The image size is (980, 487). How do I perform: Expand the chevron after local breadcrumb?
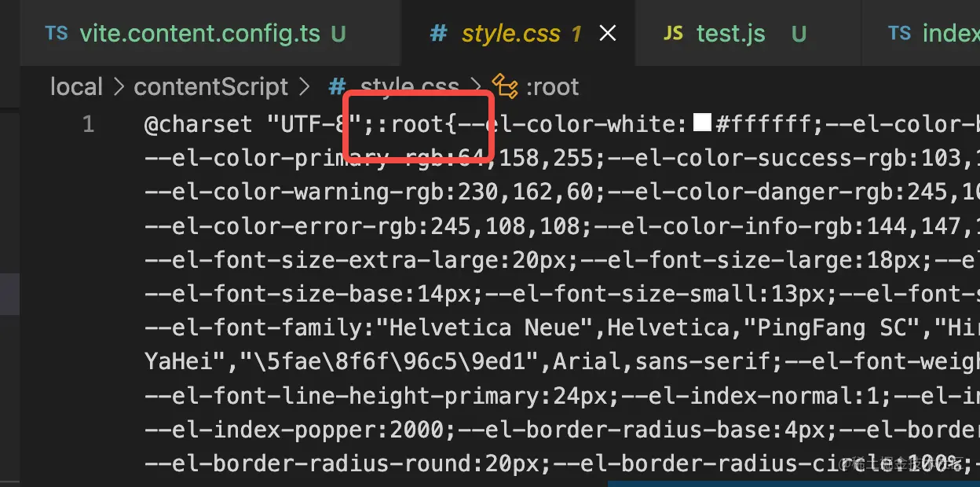[x=119, y=86]
